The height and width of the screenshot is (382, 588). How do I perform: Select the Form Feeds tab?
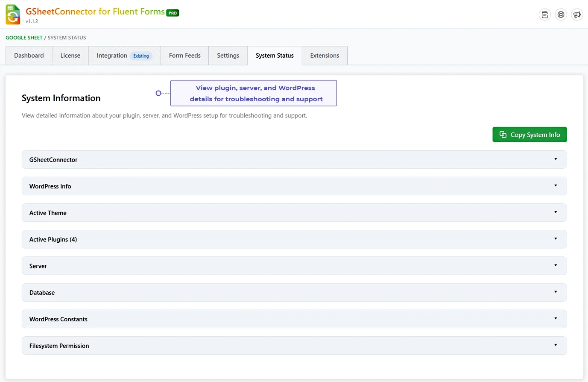coord(185,56)
